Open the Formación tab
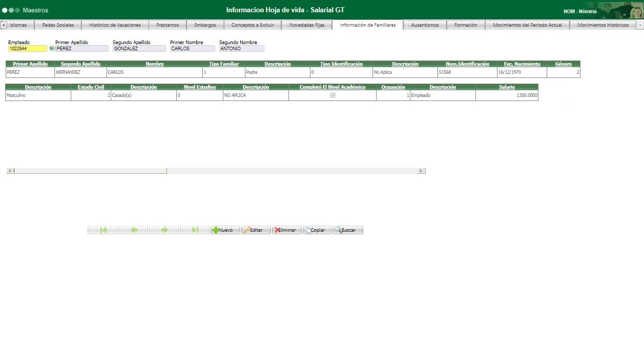The image size is (644, 361). coord(466,25)
